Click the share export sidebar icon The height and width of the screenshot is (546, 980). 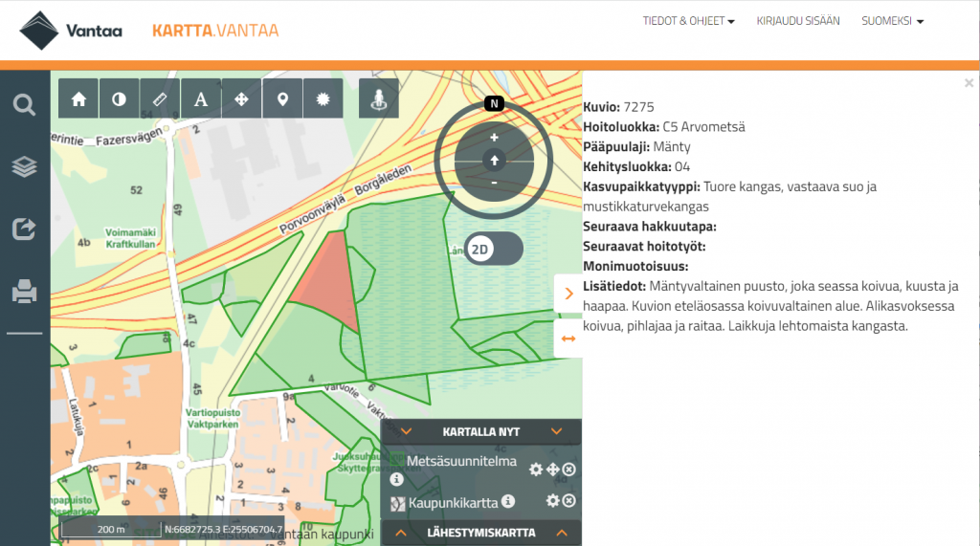click(x=24, y=229)
